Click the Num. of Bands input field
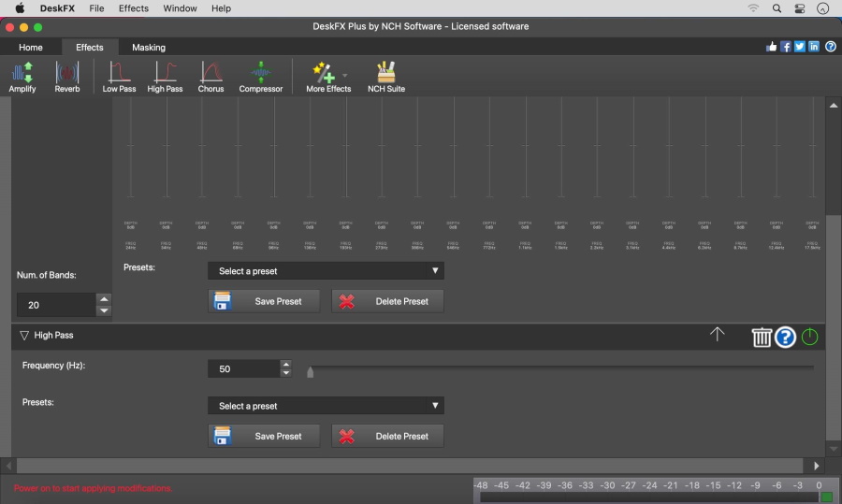 click(56, 305)
